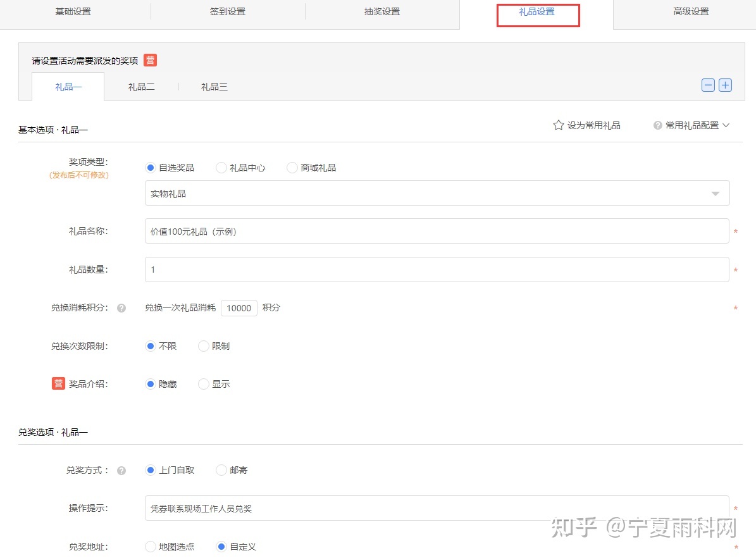The width and height of the screenshot is (756, 558).
Task: Choose 限制 for 兑换次数限制
Action: coord(204,346)
